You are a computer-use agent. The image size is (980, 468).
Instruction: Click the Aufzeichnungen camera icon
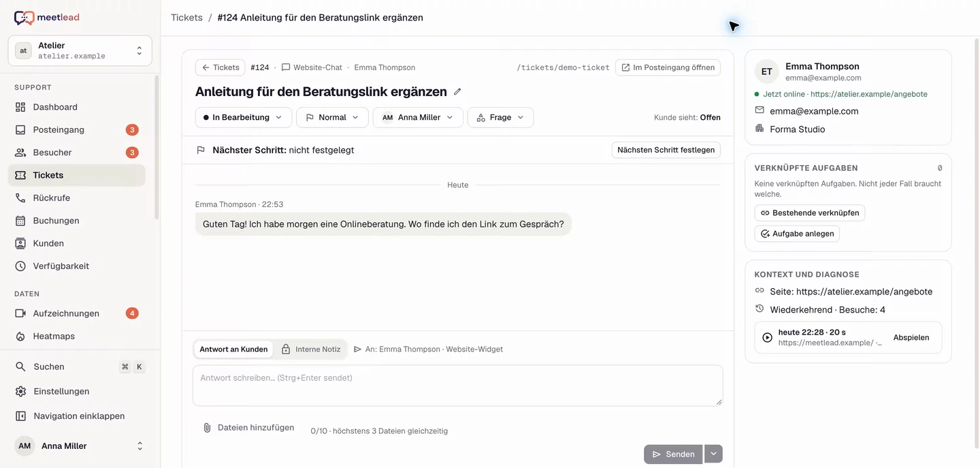[20, 313]
